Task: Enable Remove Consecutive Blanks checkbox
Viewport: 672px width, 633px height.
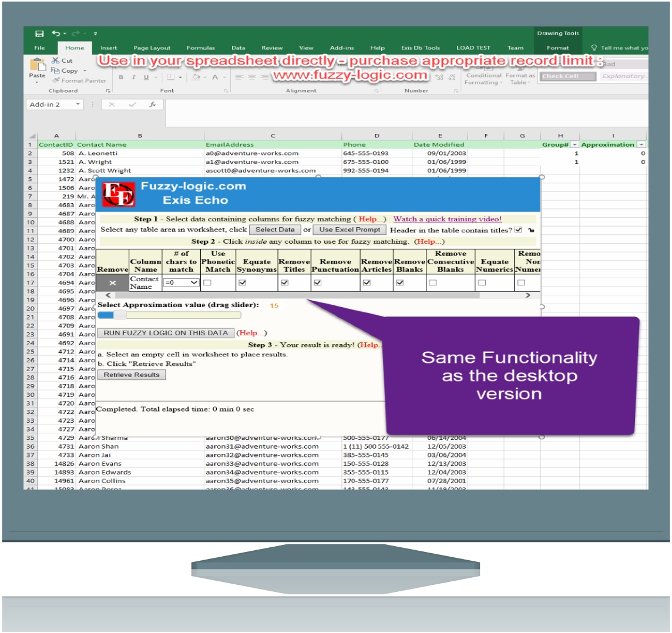Action: pos(433,282)
